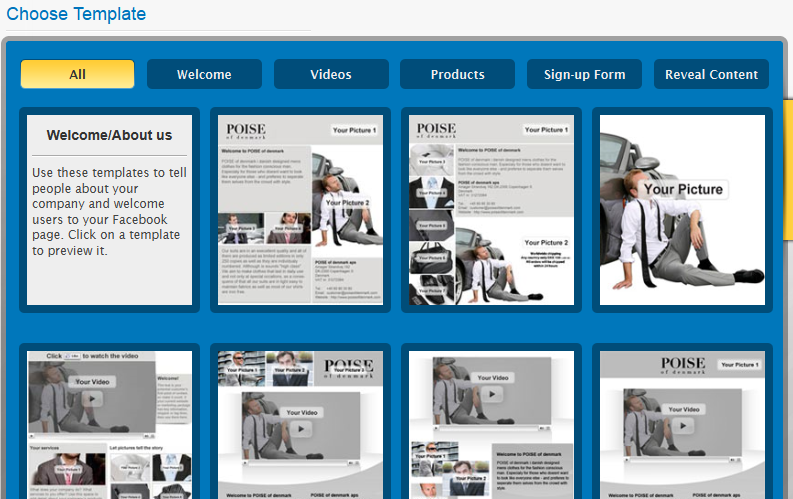Go to the Sign-up Form tab
793x499 pixels.
[x=584, y=74]
